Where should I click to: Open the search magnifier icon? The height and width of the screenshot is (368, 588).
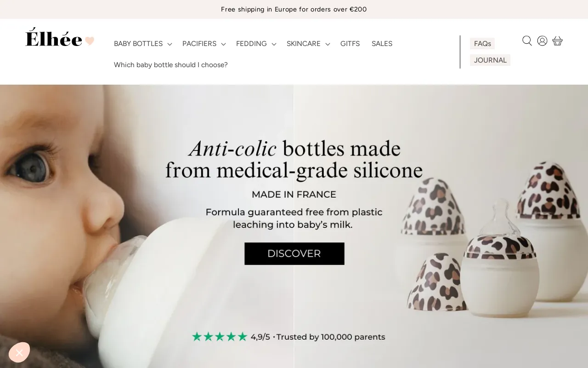tap(527, 41)
